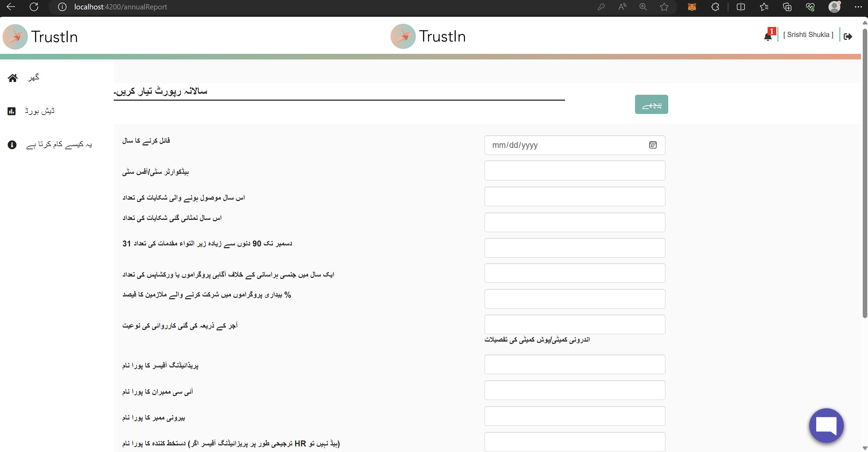Click the page vertical scrollbar

tap(865, 175)
